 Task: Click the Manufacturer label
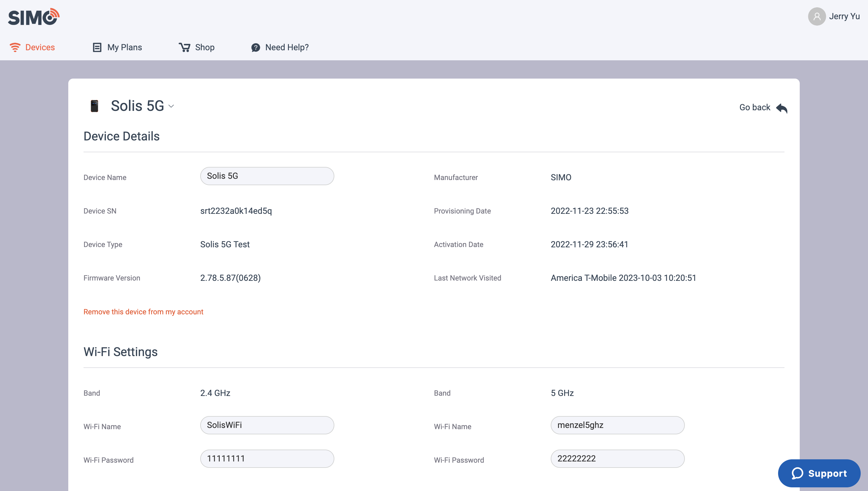456,177
